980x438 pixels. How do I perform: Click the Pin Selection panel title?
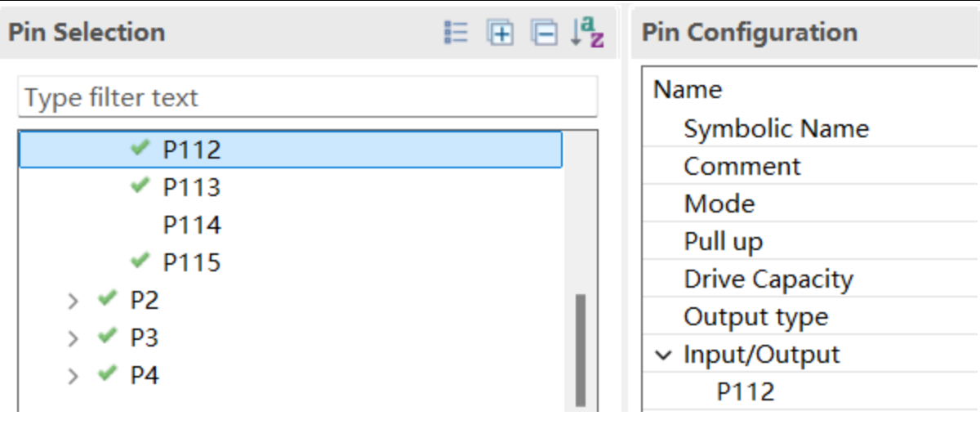click(x=87, y=33)
